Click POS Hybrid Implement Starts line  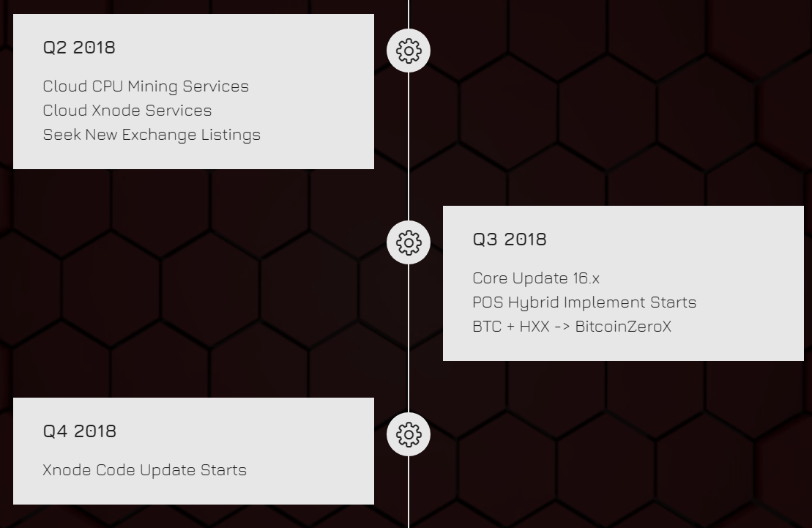585,302
